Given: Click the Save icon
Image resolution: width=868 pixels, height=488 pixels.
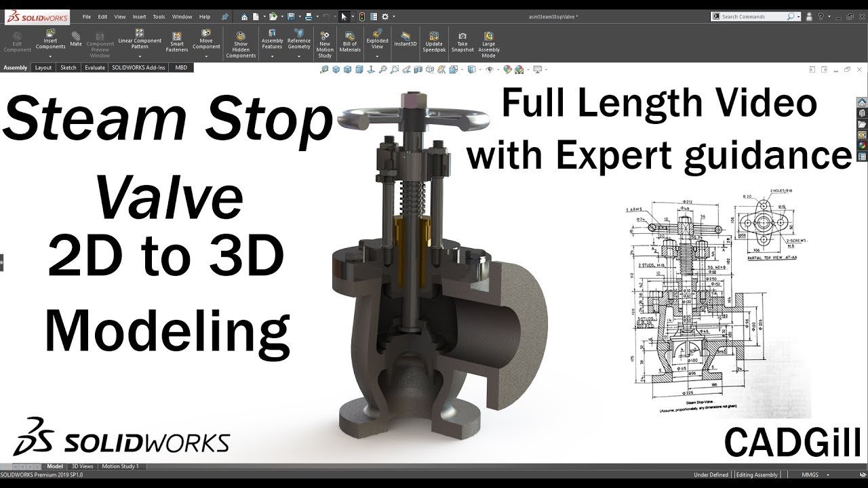Looking at the screenshot, I should (291, 16).
